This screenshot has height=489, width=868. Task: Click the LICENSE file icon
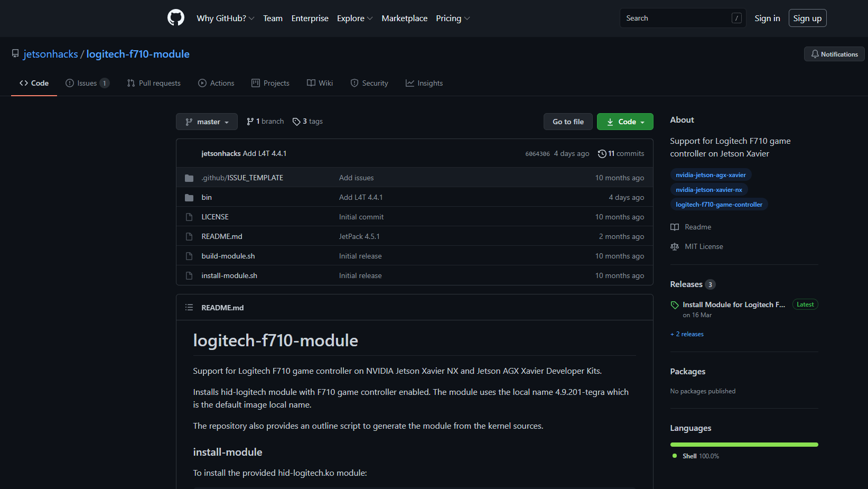pos(189,217)
